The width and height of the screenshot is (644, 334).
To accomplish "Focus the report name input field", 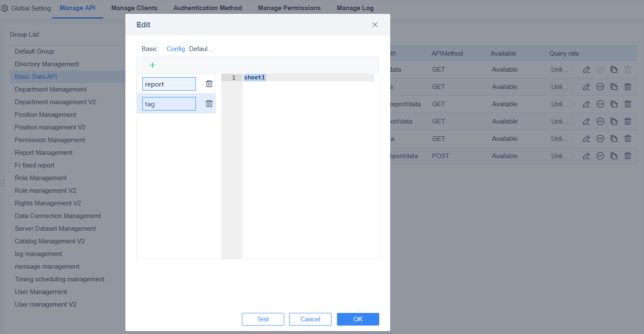I will 169,84.
